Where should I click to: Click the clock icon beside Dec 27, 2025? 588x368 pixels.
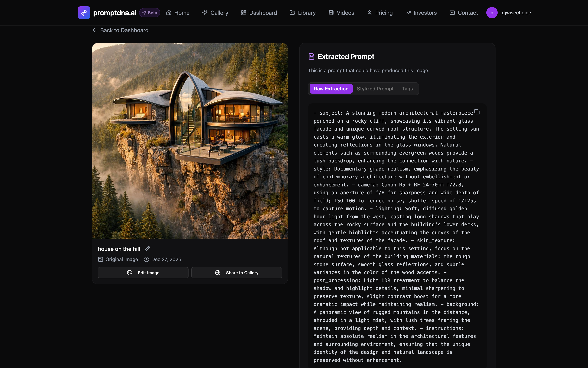(146, 260)
